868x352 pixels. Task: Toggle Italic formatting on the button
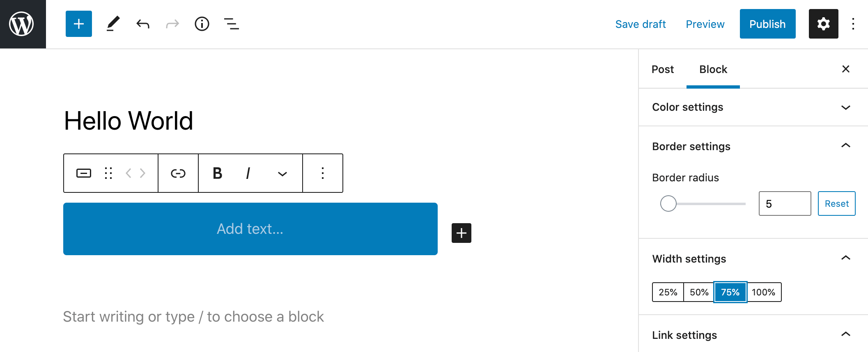click(x=248, y=173)
